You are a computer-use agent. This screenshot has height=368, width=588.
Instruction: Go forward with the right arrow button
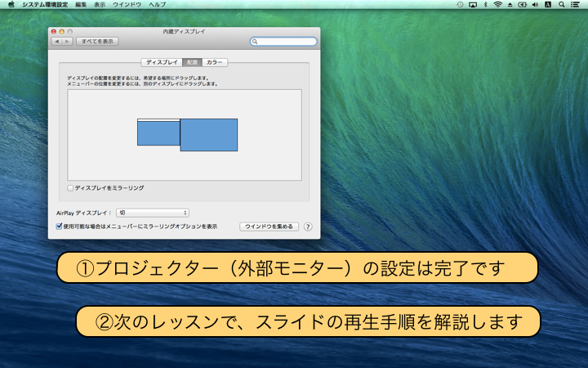(67, 42)
